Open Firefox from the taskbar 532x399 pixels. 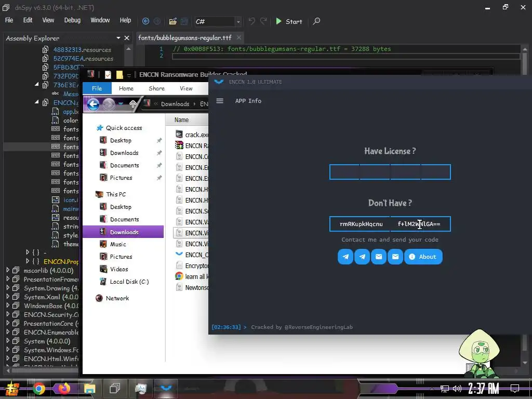coord(64,389)
